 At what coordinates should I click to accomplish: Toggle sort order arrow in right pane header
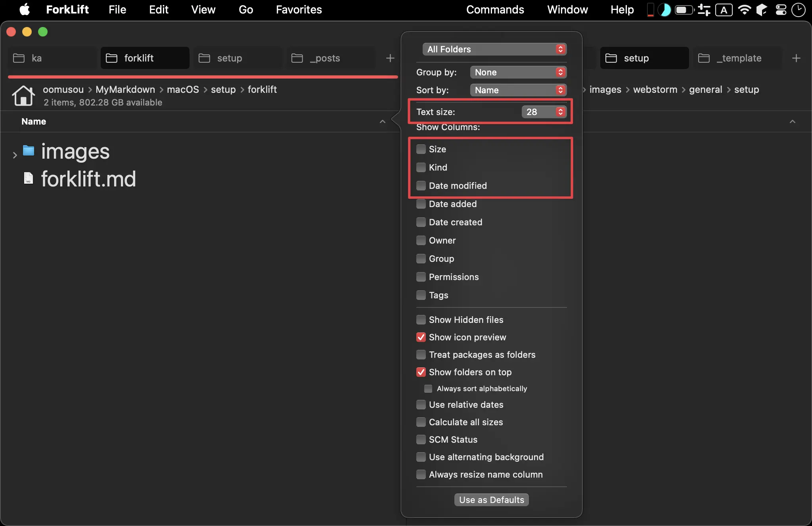793,121
